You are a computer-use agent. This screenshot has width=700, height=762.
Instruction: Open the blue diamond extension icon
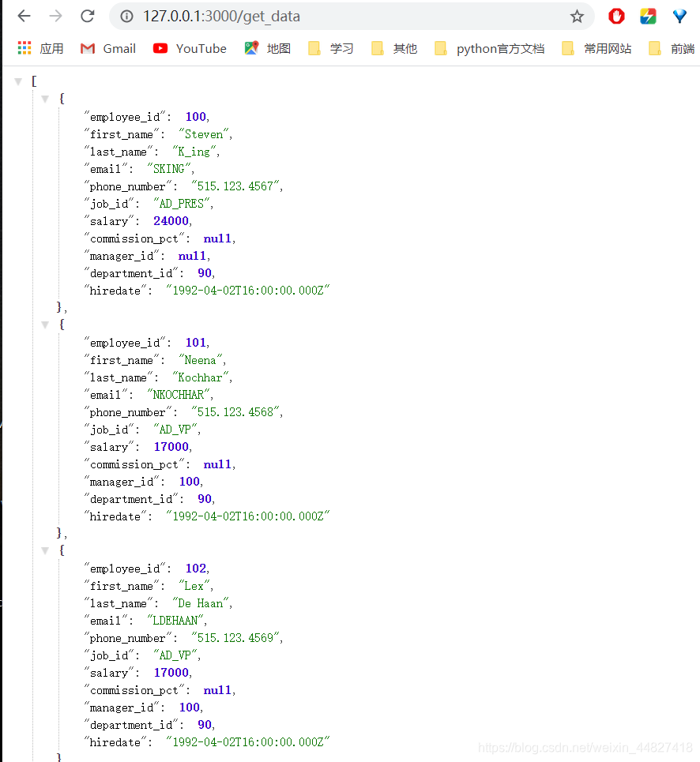(679, 17)
